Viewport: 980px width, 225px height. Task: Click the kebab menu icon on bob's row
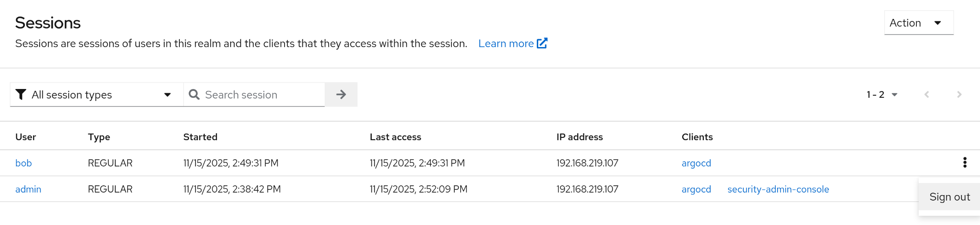click(x=964, y=162)
